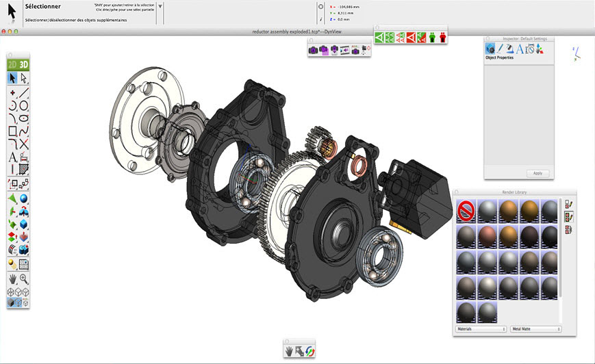Open the Transform move tool
This screenshot has width=595, height=364.
[x=12, y=184]
